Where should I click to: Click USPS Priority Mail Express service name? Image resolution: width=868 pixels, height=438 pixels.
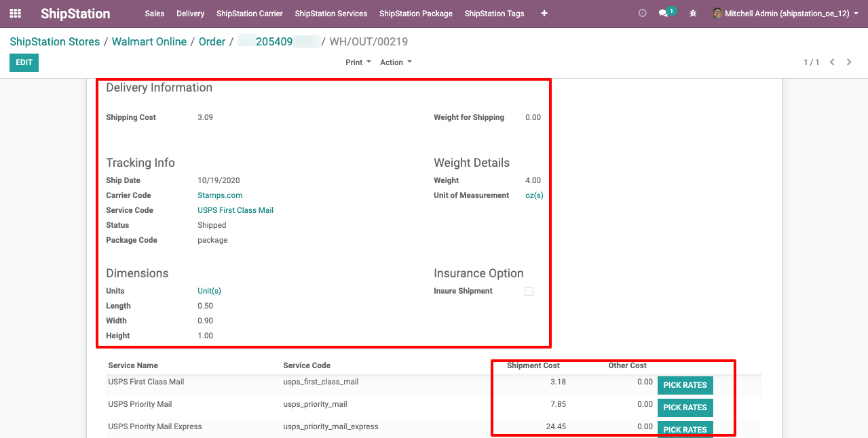(x=155, y=426)
